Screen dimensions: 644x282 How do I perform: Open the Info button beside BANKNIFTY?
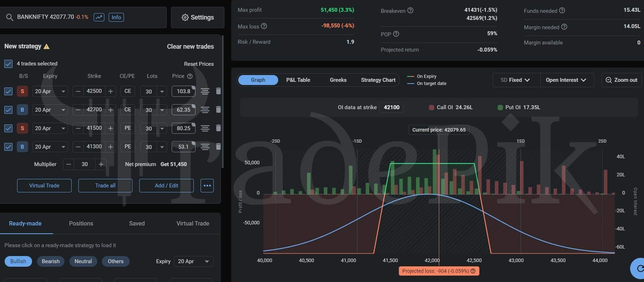116,17
